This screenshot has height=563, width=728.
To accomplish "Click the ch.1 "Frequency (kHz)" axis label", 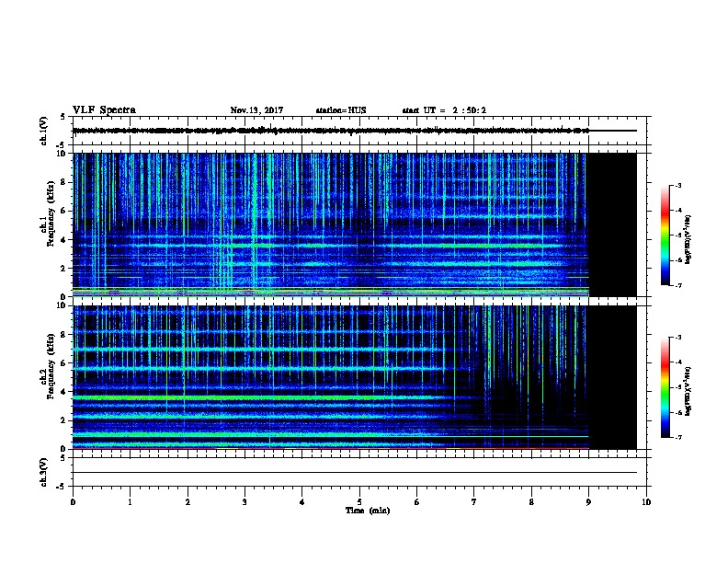I will (x=51, y=213).
